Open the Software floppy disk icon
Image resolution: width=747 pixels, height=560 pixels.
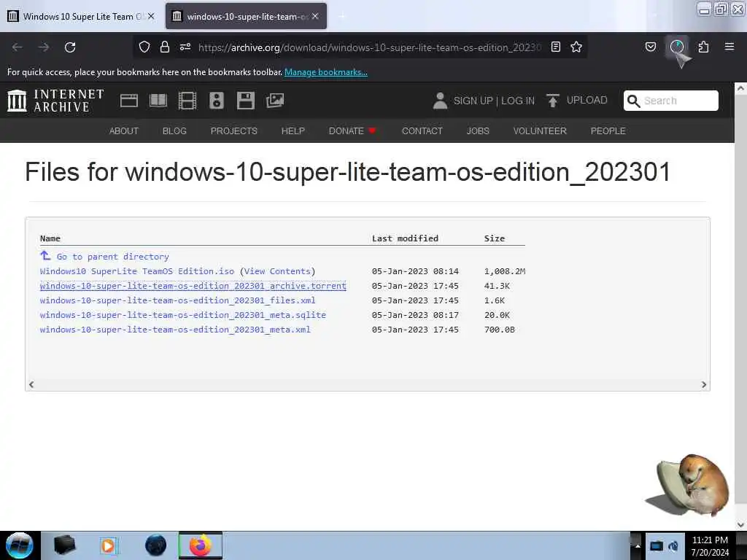[246, 101]
